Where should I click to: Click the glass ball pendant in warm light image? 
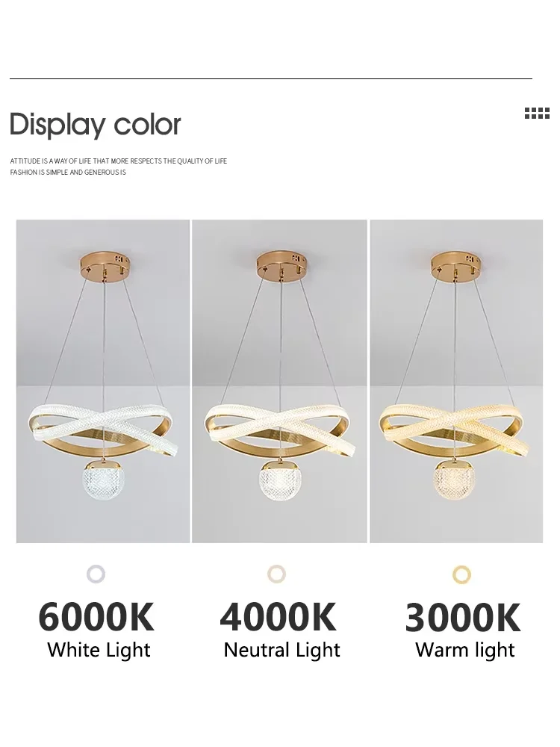455,480
